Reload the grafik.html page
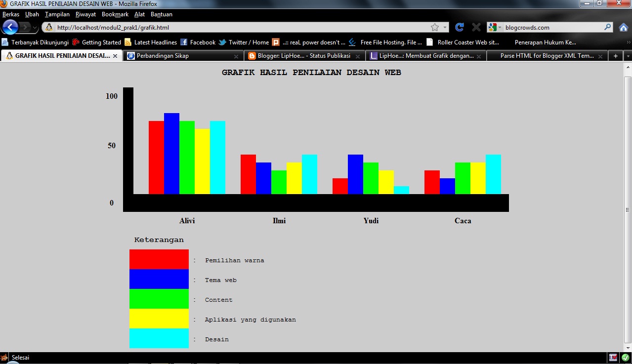The width and height of the screenshot is (632, 364). point(459,28)
